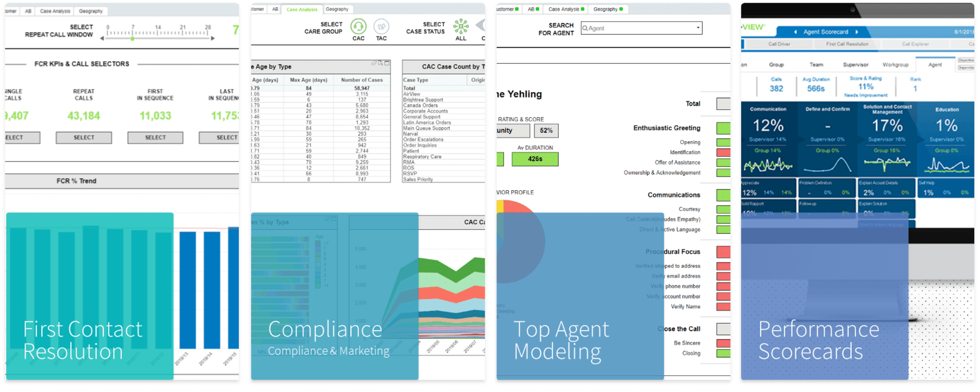The image size is (980, 392).
Task: Open Geography tab in the Compliance dashboard
Action: point(337,9)
